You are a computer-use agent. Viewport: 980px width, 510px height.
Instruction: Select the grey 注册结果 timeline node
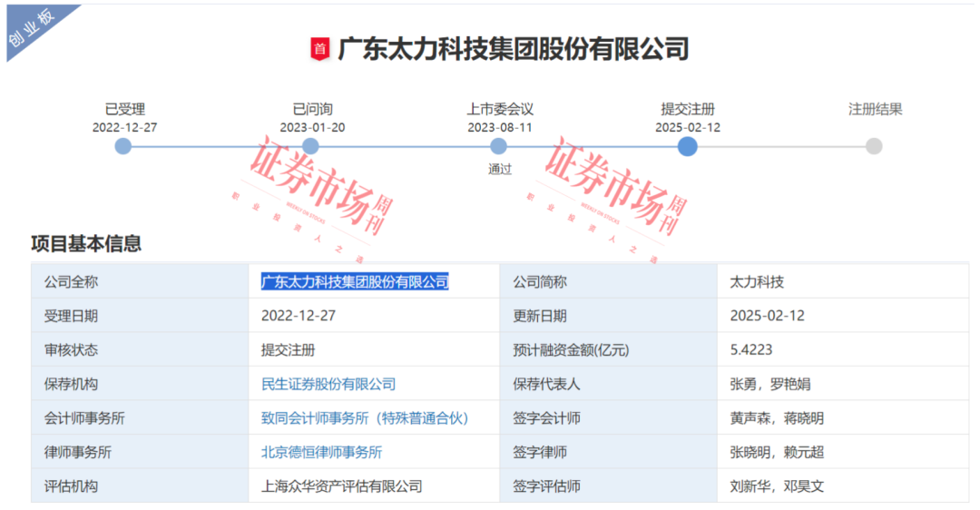[874, 146]
